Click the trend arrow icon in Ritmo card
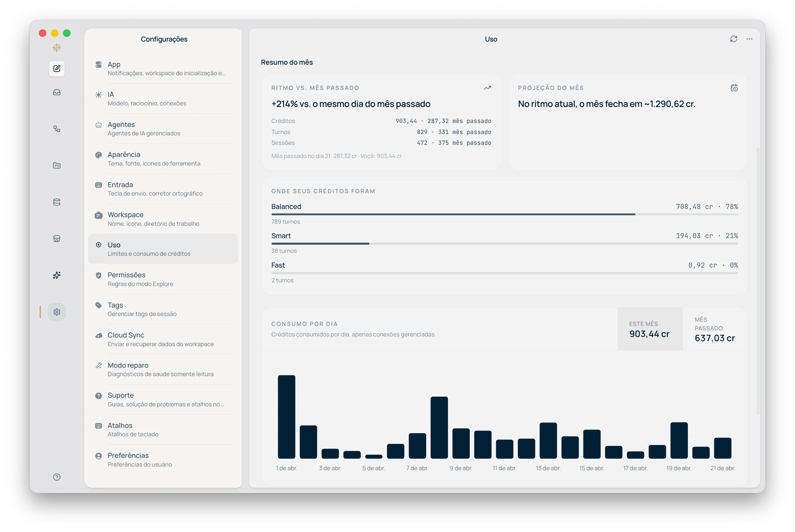Viewport: 795px width, 532px height. click(487, 88)
